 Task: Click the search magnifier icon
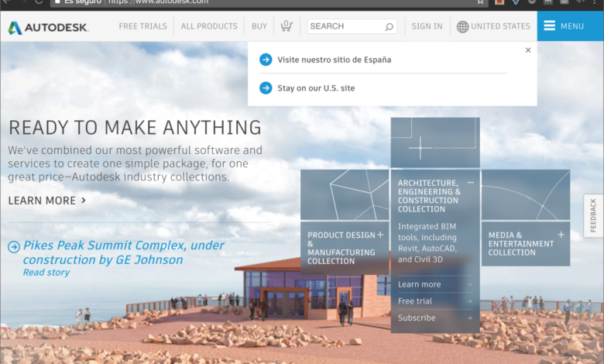pos(390,26)
